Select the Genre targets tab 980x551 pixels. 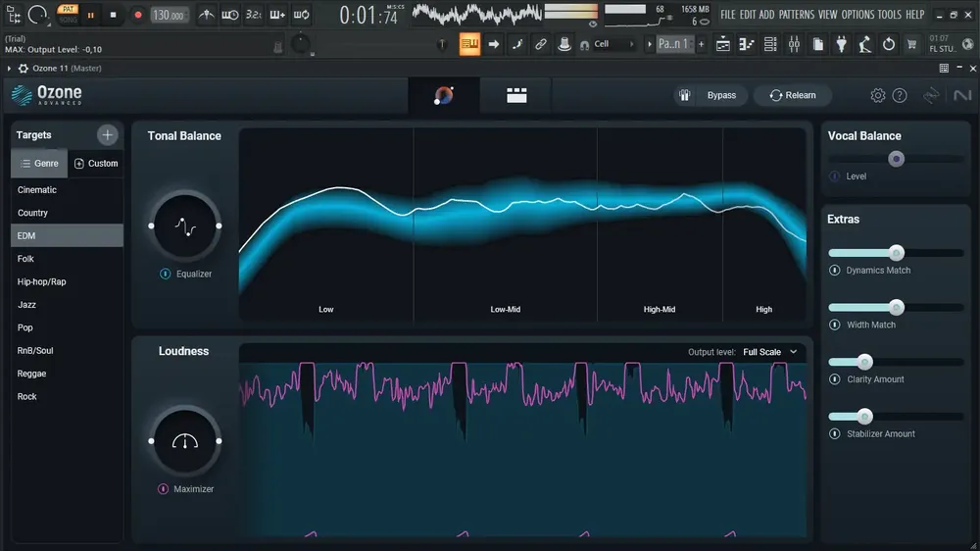[x=39, y=163]
